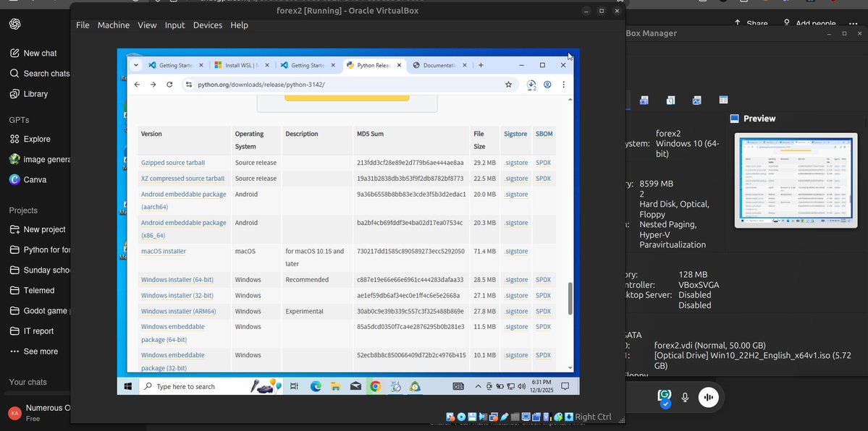Click the volume speaker icon in tray
Image resolution: width=868 pixels, height=431 pixels.
[x=521, y=386]
